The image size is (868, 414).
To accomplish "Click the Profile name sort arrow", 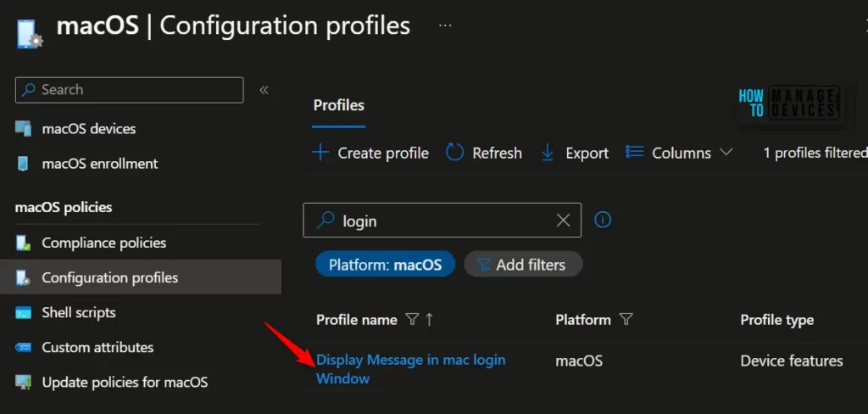I will pos(429,320).
